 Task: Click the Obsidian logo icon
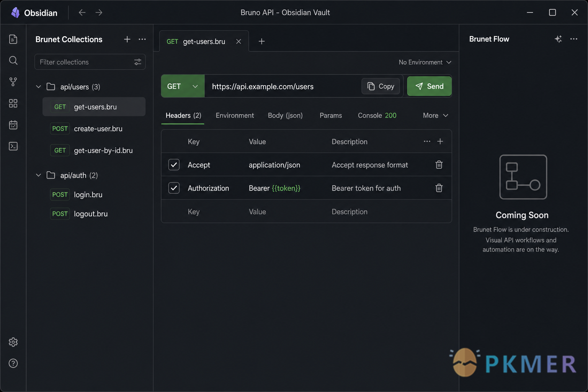pyautogui.click(x=15, y=13)
